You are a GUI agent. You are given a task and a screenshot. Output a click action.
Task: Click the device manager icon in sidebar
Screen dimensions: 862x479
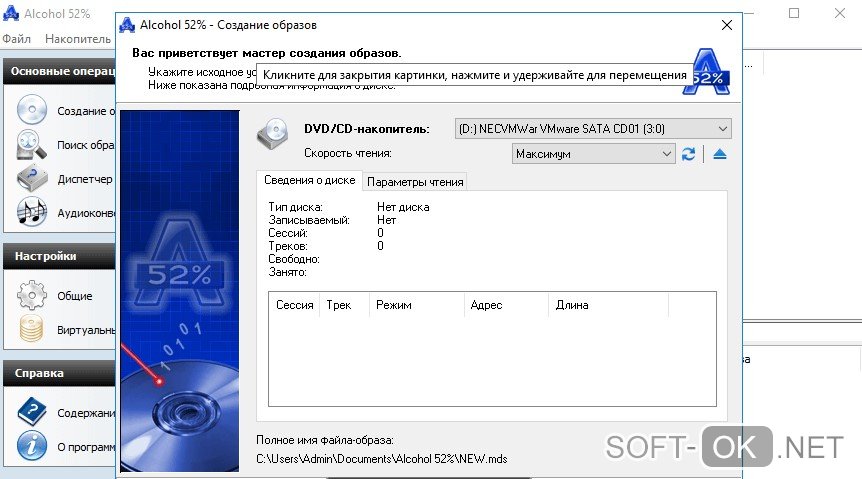pos(32,178)
